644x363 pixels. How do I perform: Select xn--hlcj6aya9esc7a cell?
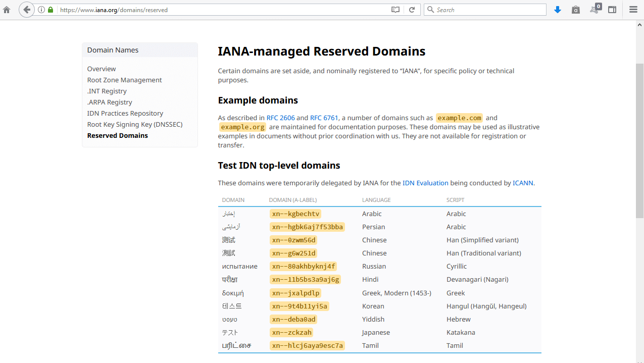(x=308, y=345)
